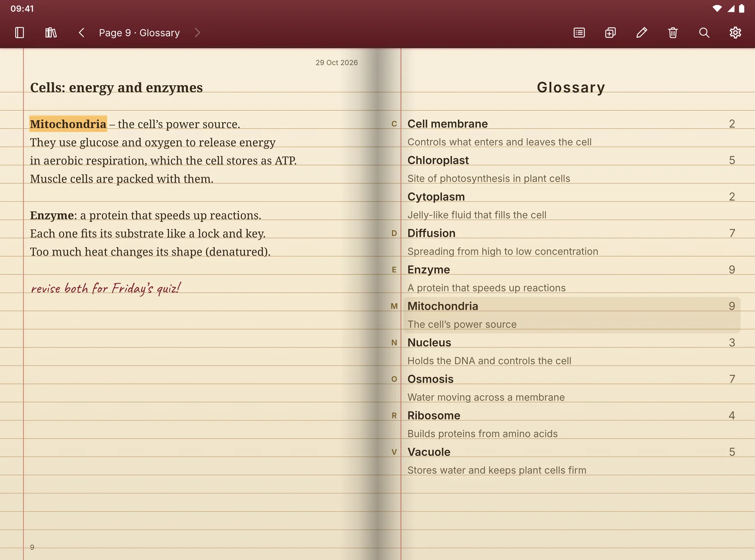Tap the Glossary heading
The height and width of the screenshot is (560, 755).
tap(571, 87)
